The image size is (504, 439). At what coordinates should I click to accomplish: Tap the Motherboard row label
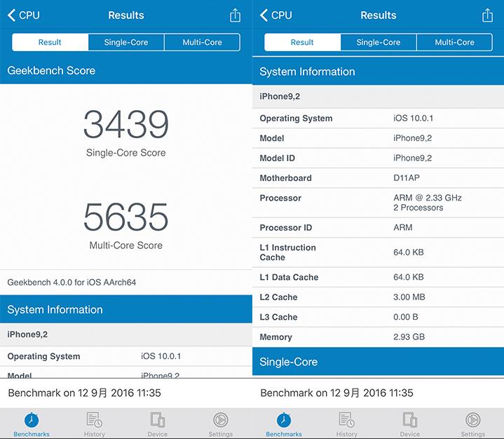[286, 178]
